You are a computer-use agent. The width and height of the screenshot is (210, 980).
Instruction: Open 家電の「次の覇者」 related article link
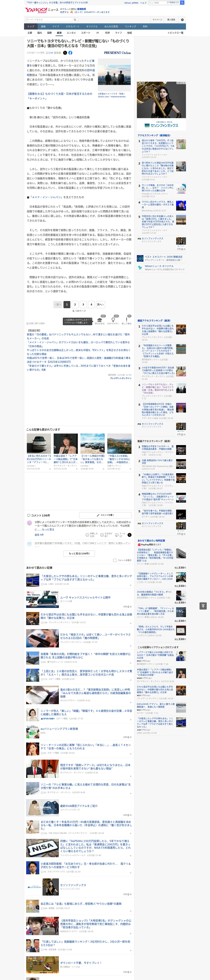coord(78,336)
